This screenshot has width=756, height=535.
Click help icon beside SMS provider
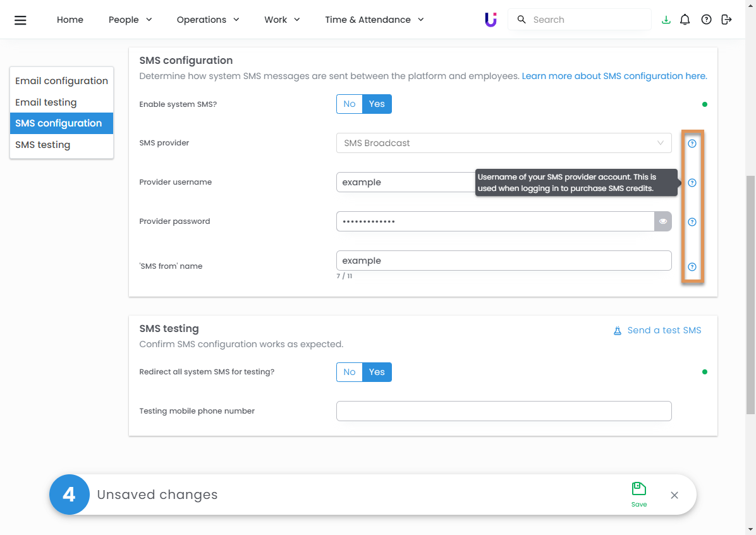[x=692, y=144]
